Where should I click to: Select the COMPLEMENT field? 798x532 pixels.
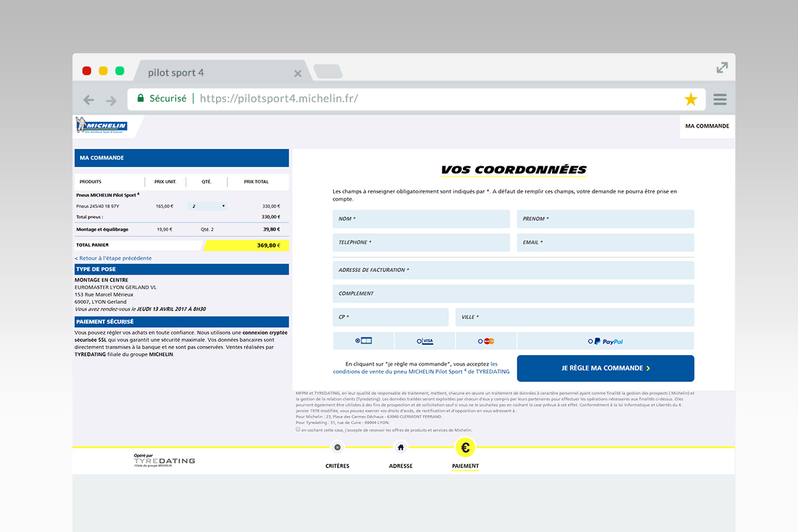513,294
